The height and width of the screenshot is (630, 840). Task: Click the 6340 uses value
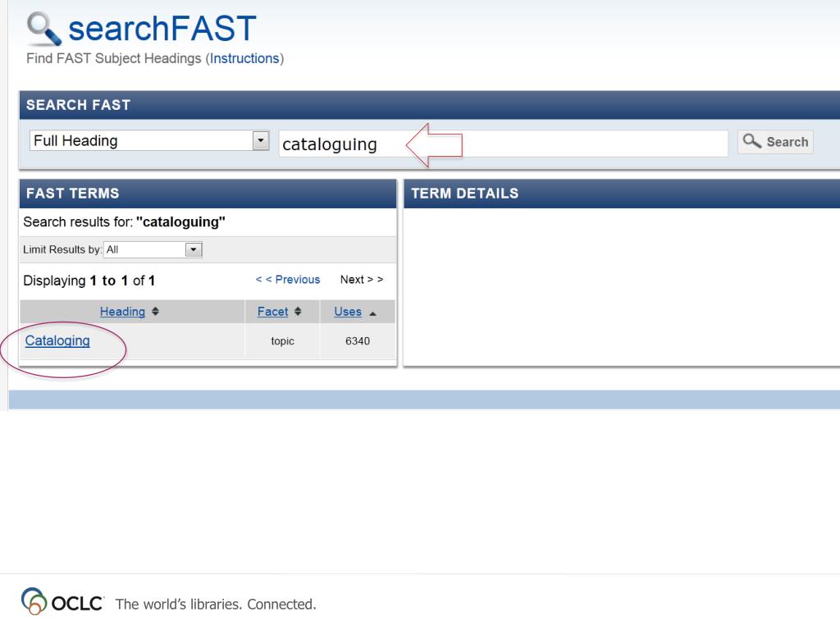[358, 341]
